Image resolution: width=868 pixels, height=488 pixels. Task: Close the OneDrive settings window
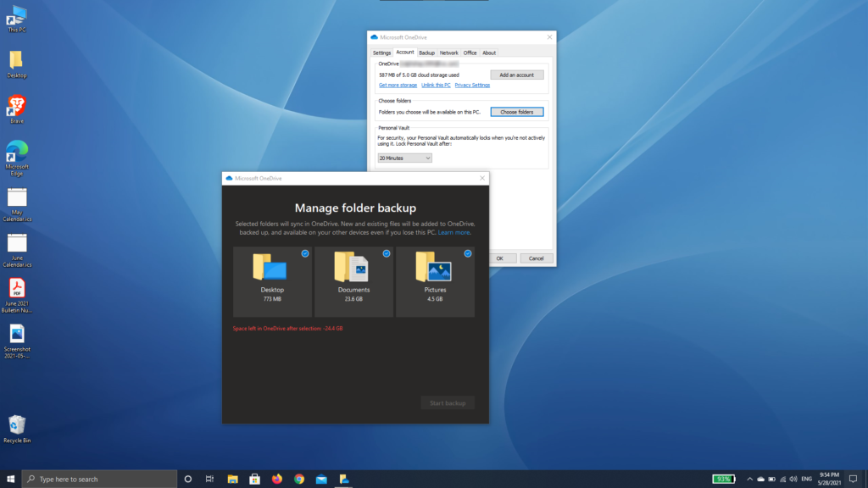(549, 37)
